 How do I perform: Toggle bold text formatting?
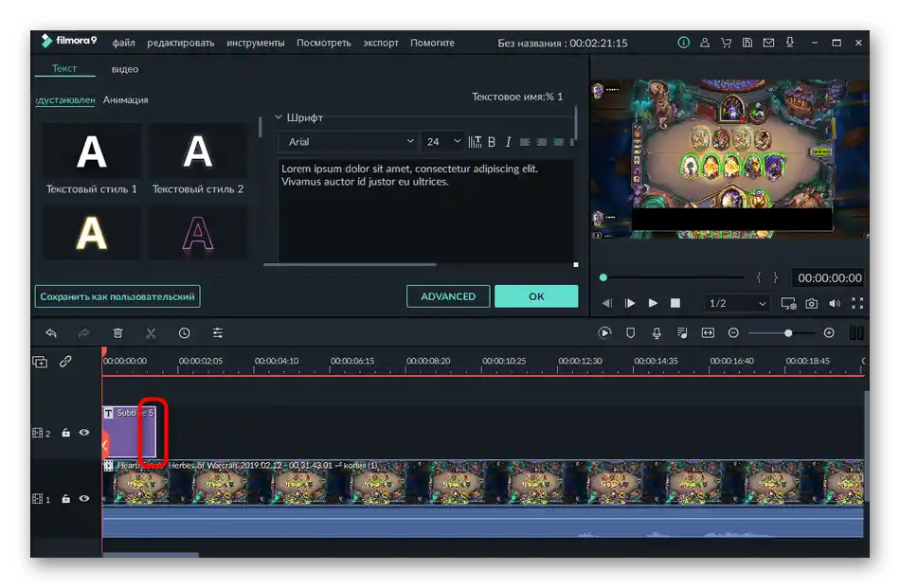click(x=493, y=142)
